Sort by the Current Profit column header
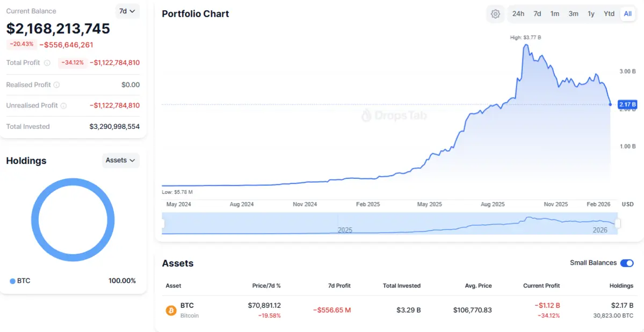 (x=541, y=286)
